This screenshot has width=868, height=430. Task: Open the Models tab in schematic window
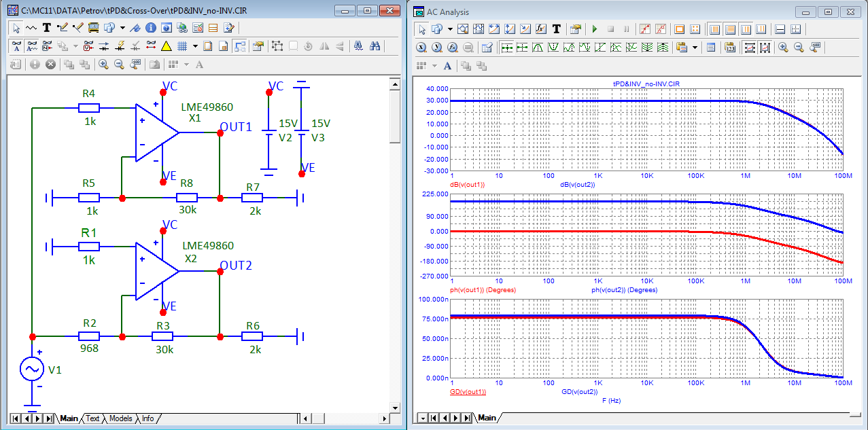coord(120,418)
